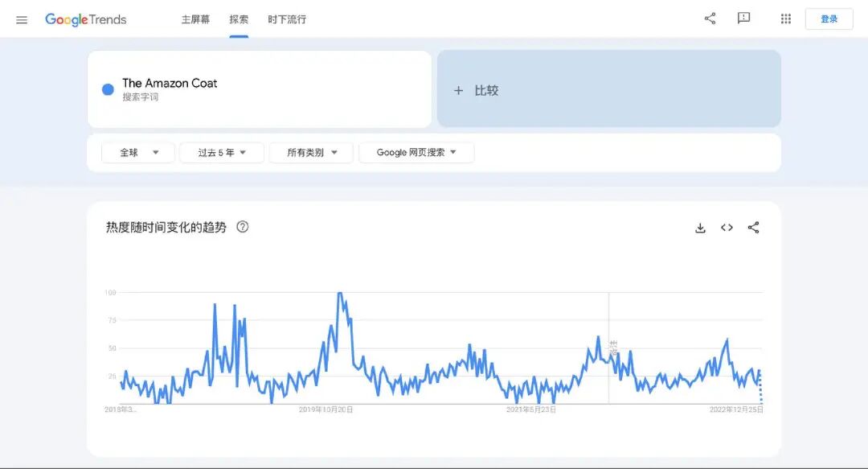Click the Google Trends logo
This screenshot has width=868, height=469.
[x=85, y=19]
